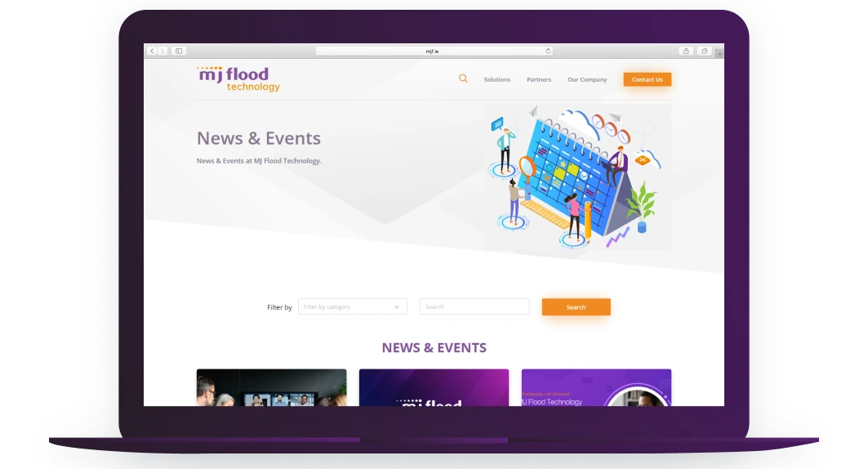Click the orange search magnifier icon
The width and height of the screenshot is (868, 469).
point(463,79)
